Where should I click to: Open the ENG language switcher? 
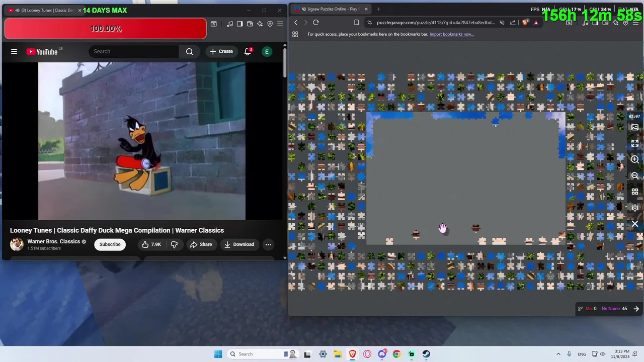582,354
